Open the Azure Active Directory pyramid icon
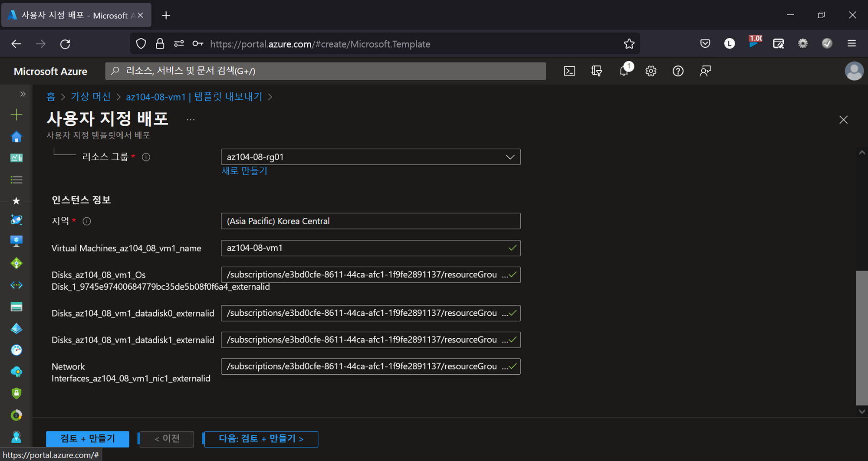Viewport: 868px width, 461px height. point(16,328)
